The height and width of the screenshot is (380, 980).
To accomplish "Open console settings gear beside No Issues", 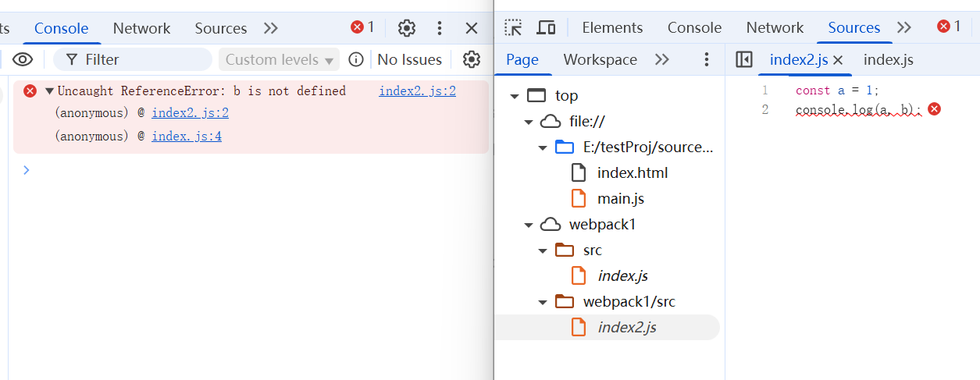I will click(471, 59).
